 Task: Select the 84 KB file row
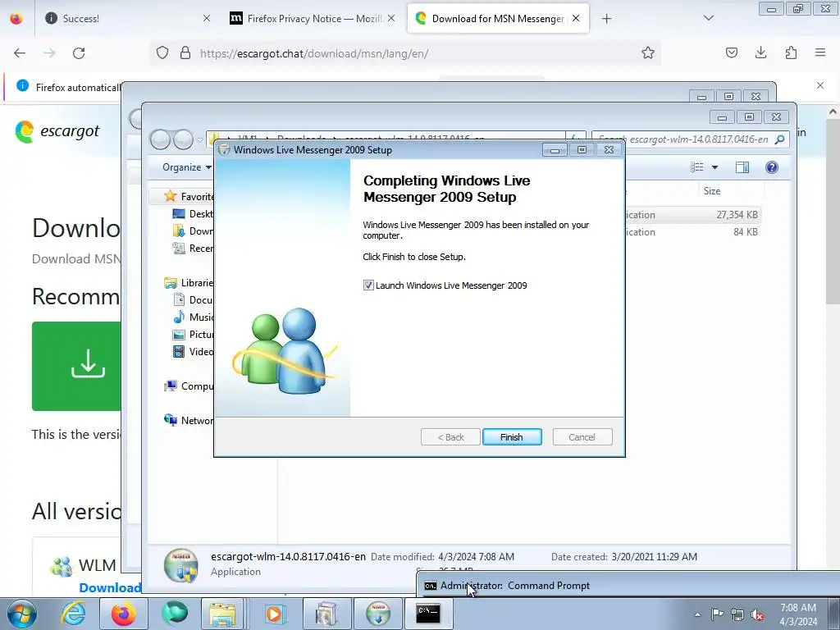692,232
